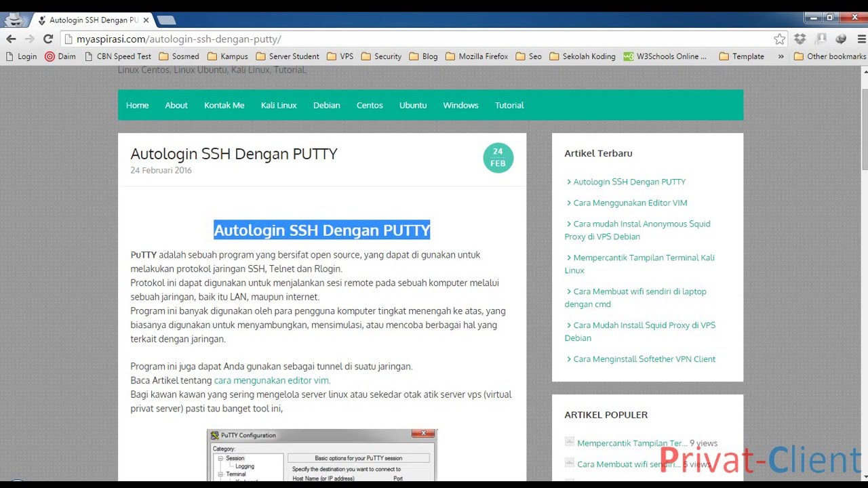Reload the page with the refresh icon
Screen dimensions: 868x488
48,39
